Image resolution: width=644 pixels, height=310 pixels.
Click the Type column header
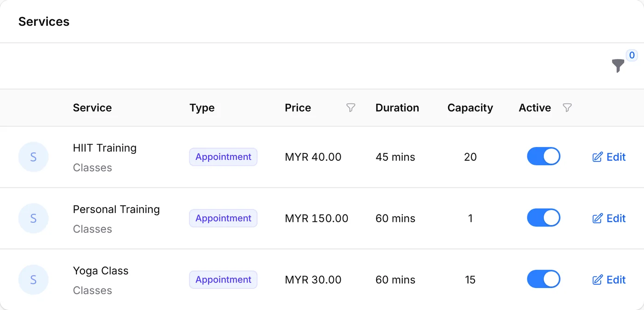tap(202, 108)
